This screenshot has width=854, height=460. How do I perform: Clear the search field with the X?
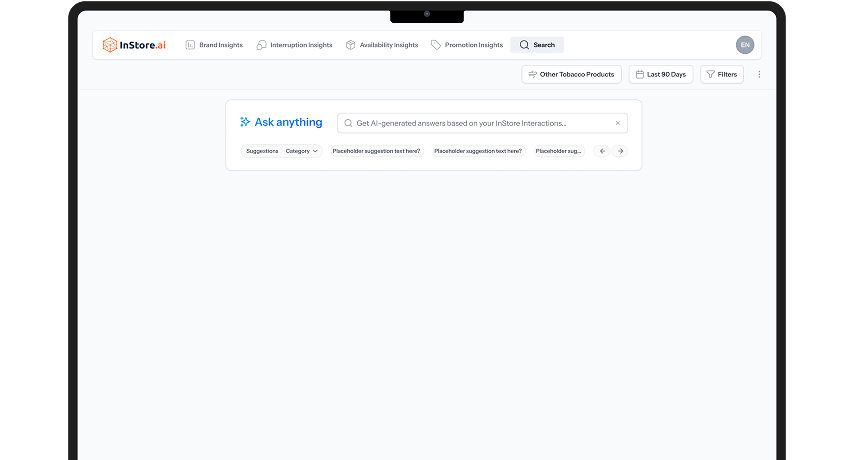[x=618, y=123]
